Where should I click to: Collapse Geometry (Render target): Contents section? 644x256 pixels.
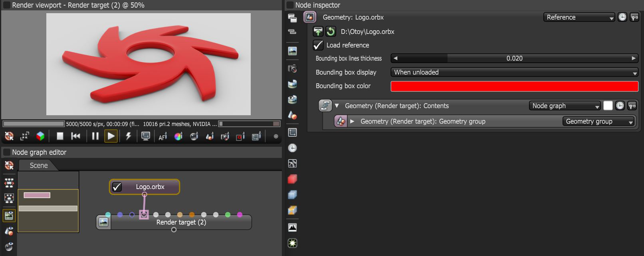337,106
